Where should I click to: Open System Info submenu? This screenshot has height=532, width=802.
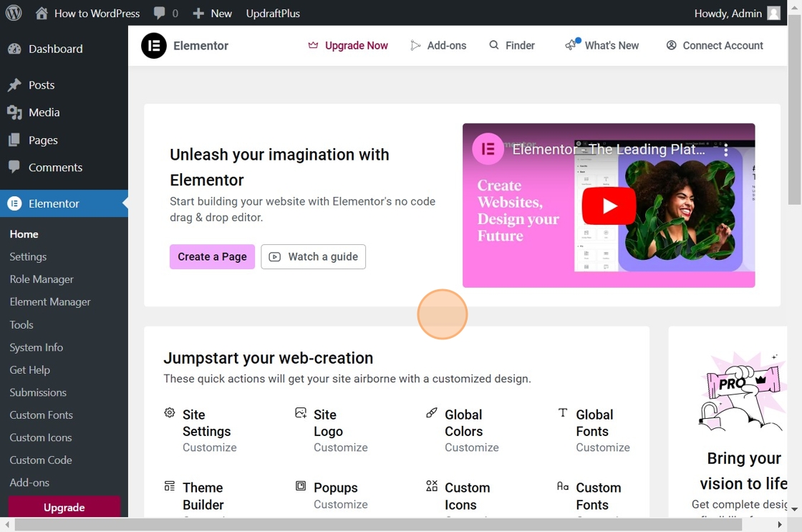pos(37,347)
